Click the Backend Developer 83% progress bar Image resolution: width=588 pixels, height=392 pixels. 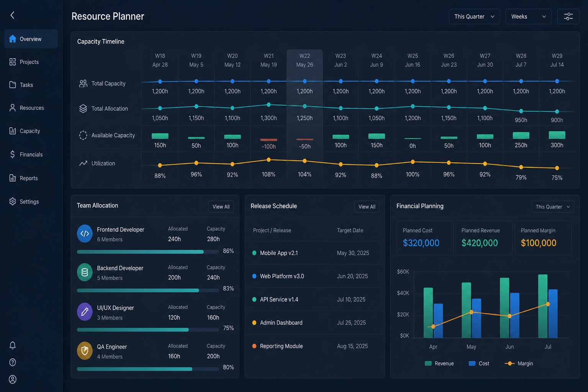148,290
